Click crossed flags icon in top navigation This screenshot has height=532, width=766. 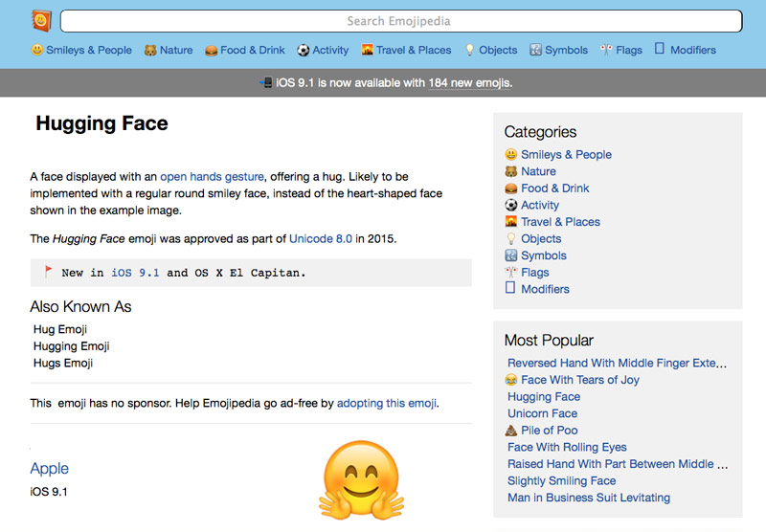pos(606,50)
